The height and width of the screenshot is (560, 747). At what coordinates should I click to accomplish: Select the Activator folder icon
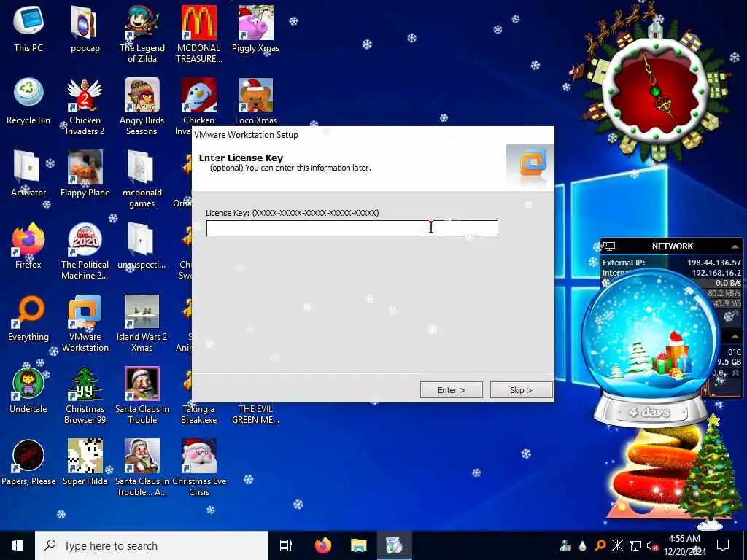tap(28, 174)
